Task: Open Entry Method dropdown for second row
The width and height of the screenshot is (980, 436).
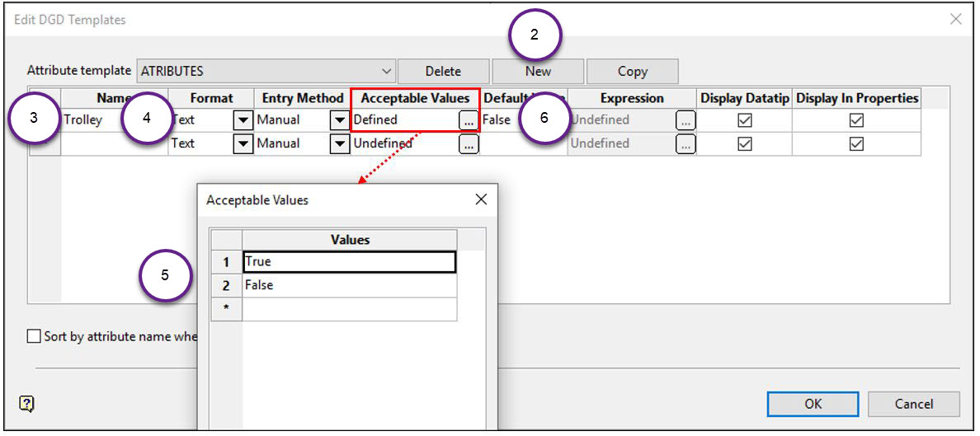Action: click(339, 144)
